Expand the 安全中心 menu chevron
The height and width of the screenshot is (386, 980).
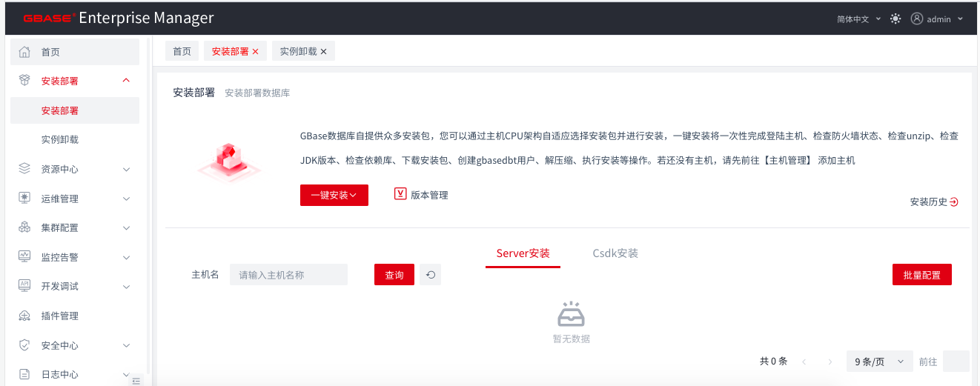(x=126, y=345)
